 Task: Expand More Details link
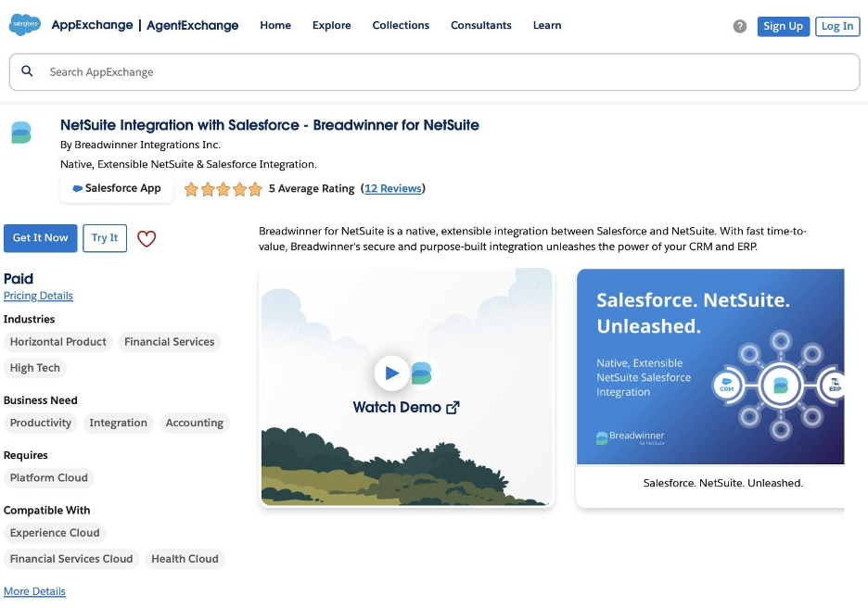tap(34, 591)
